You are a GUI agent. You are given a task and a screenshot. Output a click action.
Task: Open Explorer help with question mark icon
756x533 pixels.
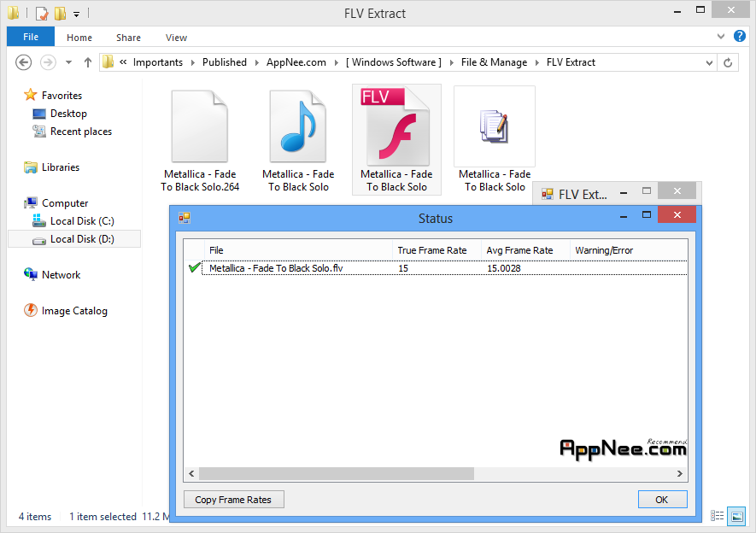739,36
